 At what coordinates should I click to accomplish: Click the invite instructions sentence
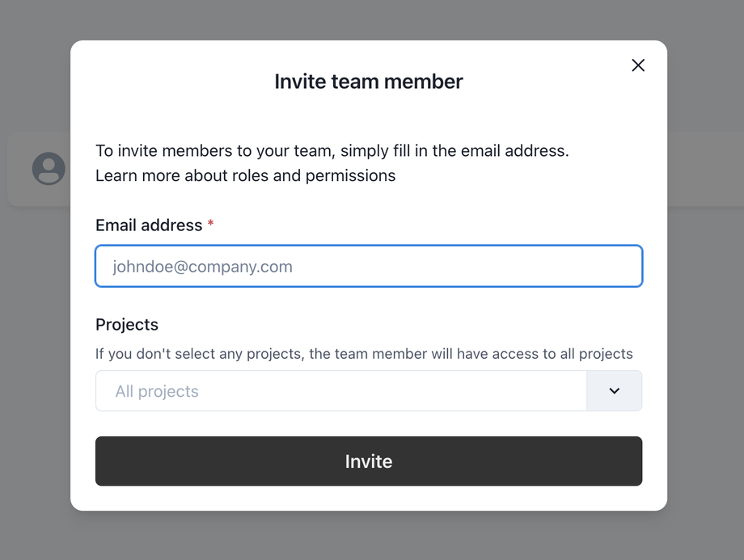332,151
